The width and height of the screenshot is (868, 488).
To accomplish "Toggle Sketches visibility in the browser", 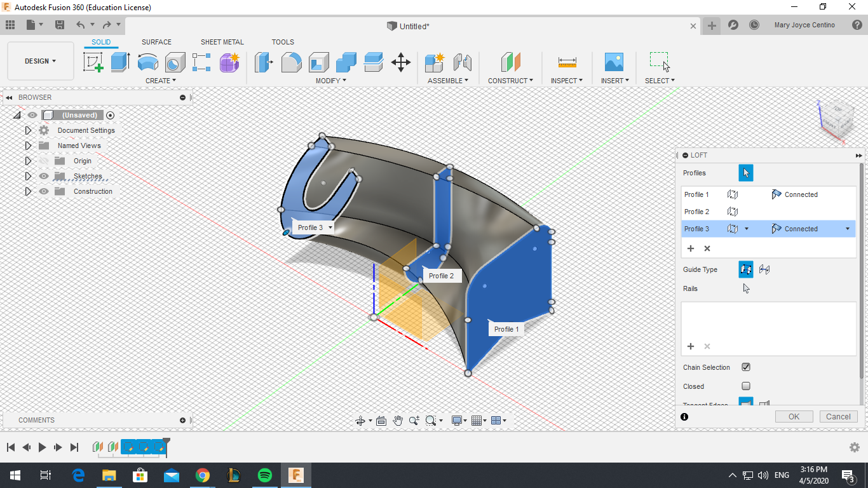I will [x=43, y=176].
